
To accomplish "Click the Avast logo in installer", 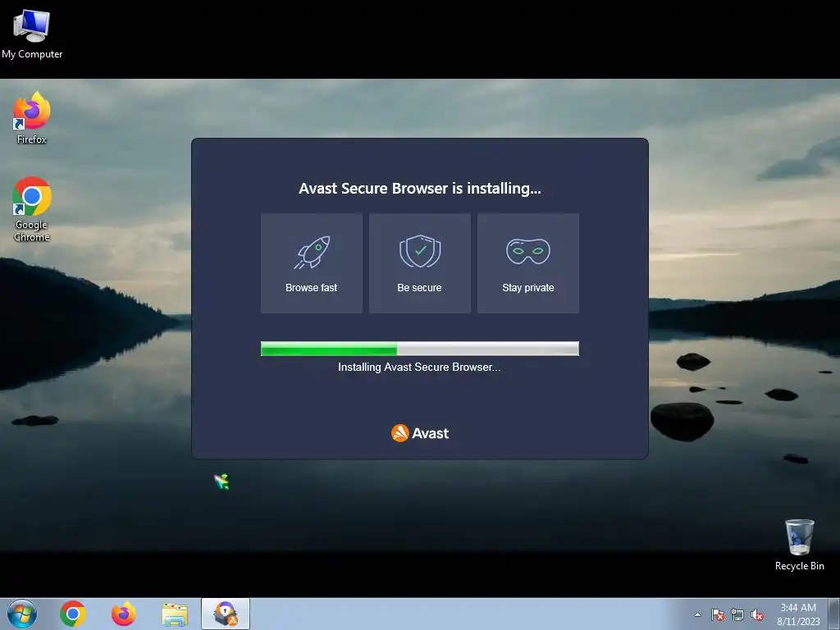I will 420,433.
